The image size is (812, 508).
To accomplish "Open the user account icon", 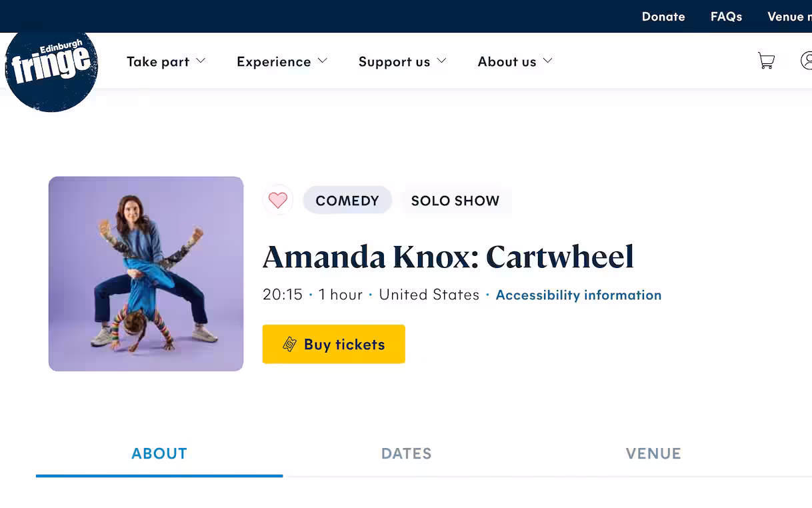I will (x=806, y=61).
